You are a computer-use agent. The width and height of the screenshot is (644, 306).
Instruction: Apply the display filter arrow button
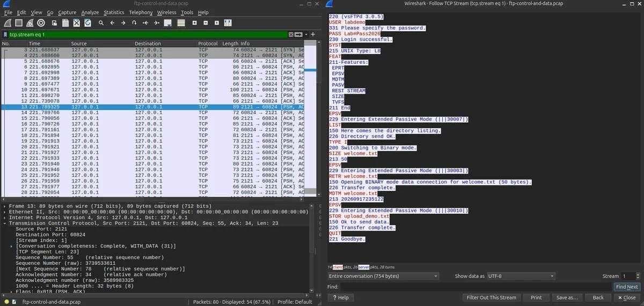coord(298,34)
